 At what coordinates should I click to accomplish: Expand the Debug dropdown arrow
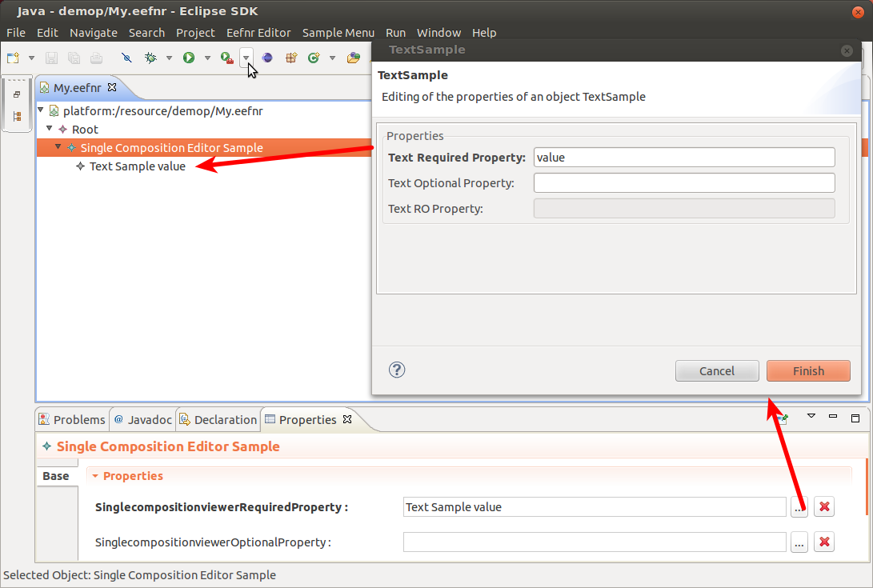[x=169, y=58]
